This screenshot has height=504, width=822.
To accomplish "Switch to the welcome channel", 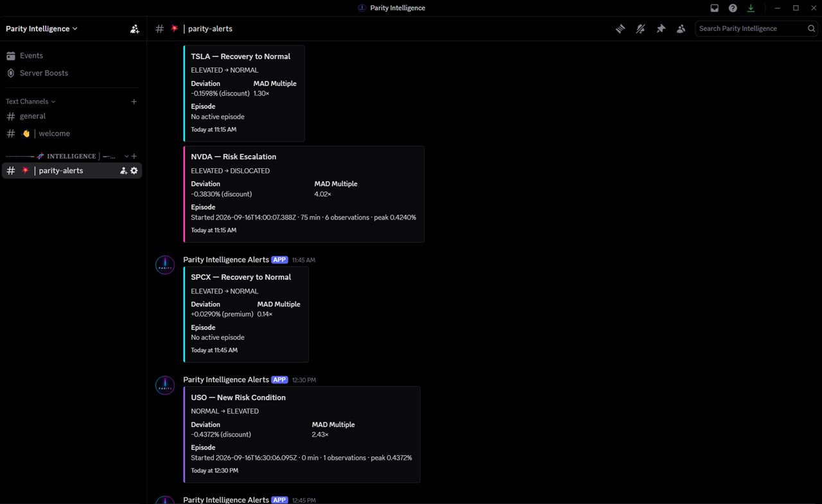I will click(71, 134).
